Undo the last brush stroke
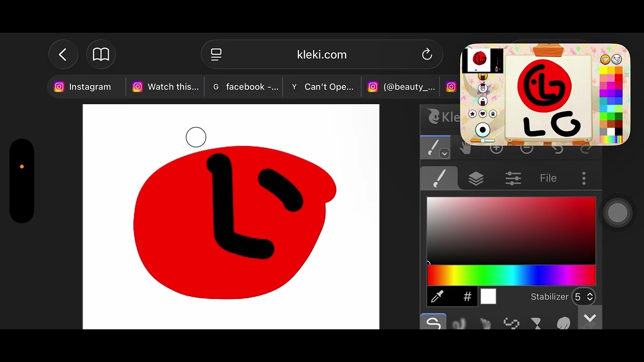 [557, 148]
